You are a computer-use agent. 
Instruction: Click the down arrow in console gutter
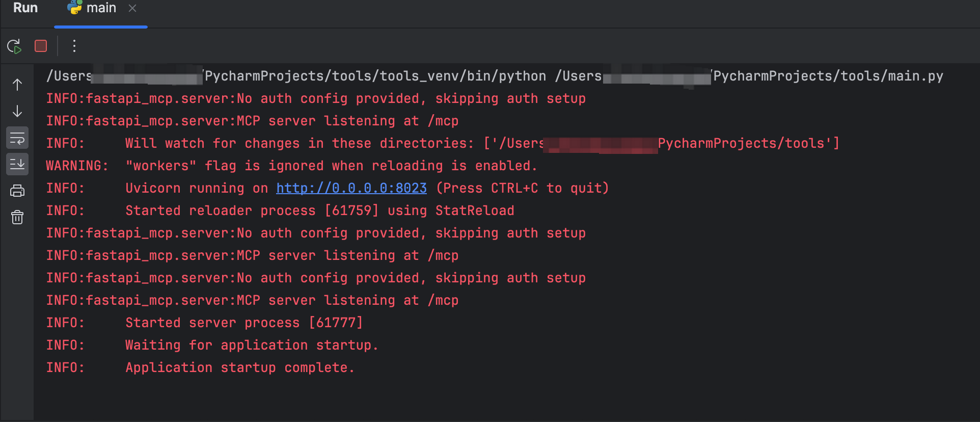17,111
